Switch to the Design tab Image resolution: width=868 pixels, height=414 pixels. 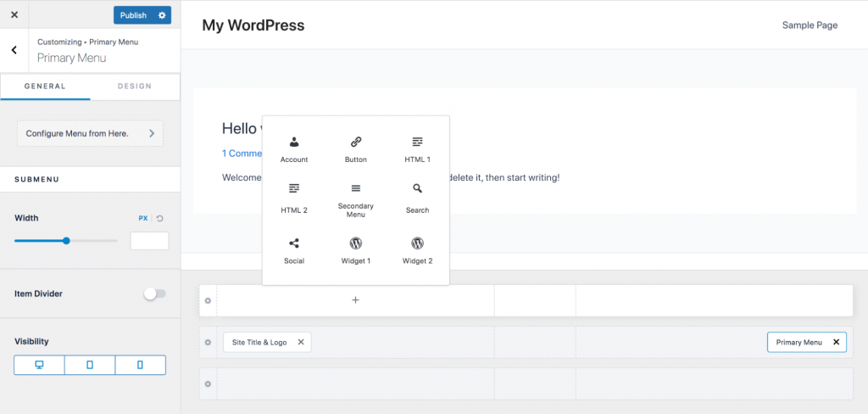[135, 87]
